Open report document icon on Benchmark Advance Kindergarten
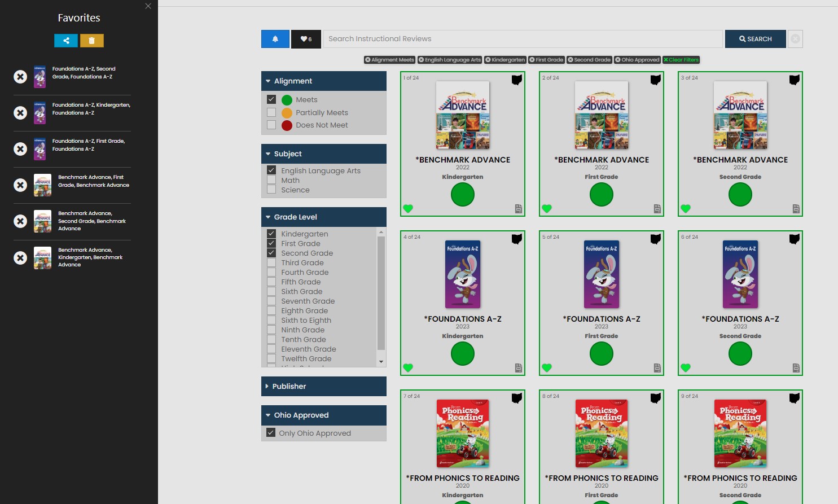 tap(519, 209)
